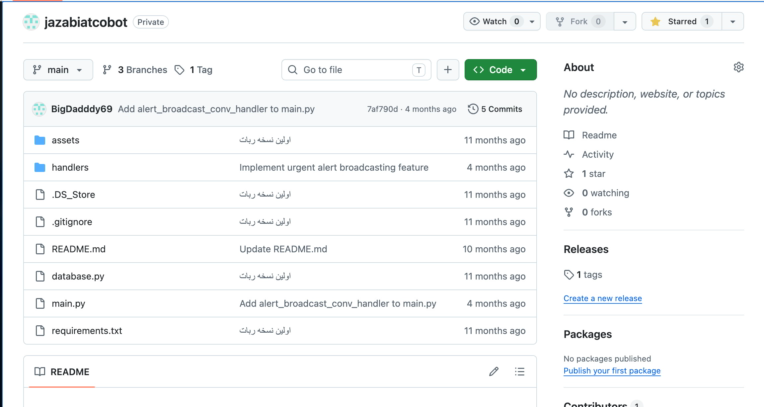Click the assets folder icon

[x=40, y=140]
